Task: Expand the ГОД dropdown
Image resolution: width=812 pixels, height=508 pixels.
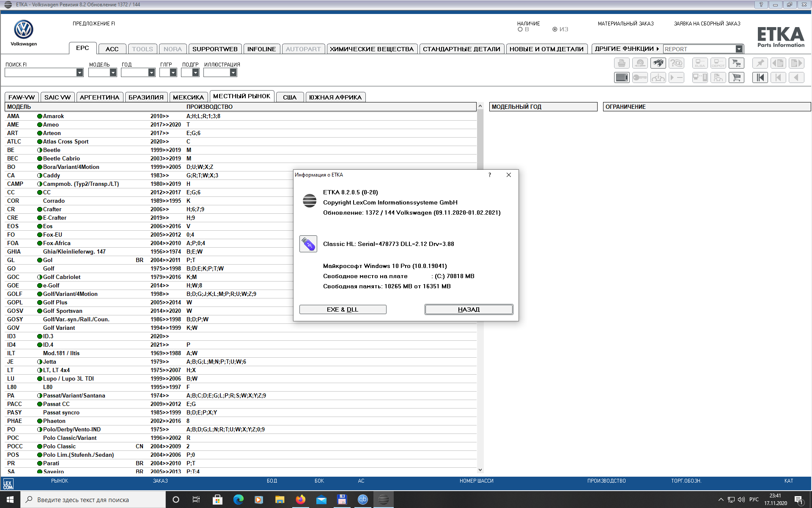Action: pyautogui.click(x=151, y=72)
